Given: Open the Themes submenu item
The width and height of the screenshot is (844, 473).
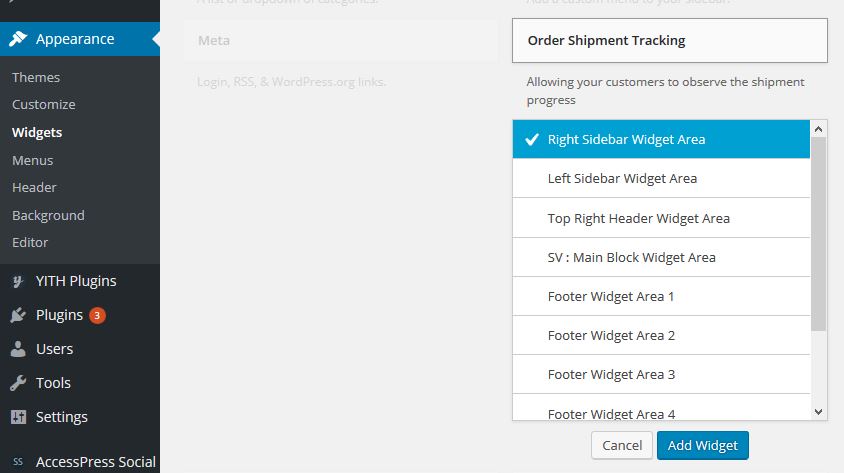Looking at the screenshot, I should click(x=36, y=77).
